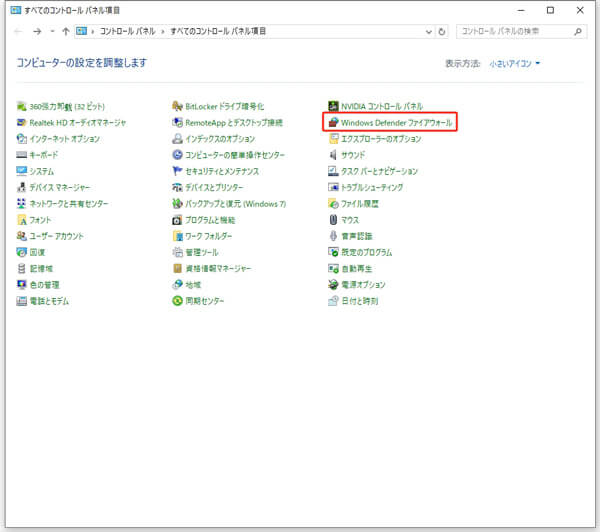Maximize the control panel window

(550, 10)
